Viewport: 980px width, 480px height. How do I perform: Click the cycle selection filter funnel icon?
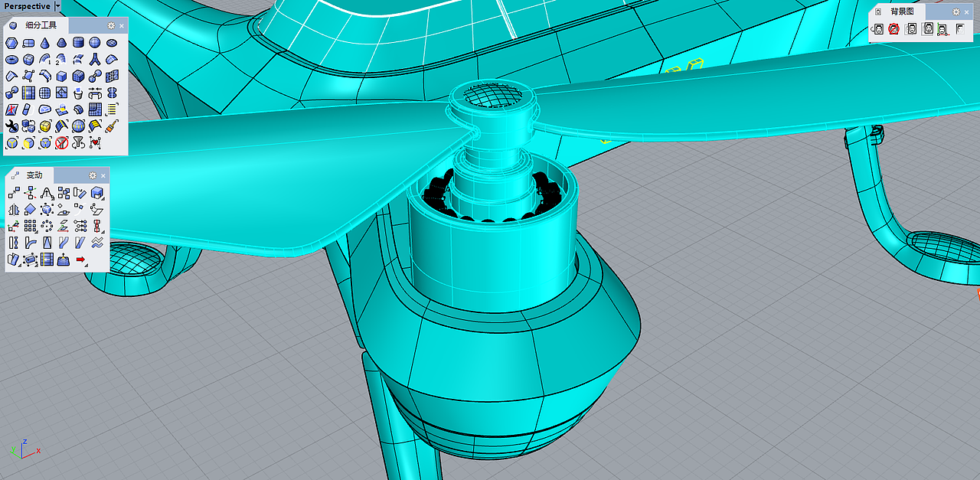[78, 142]
